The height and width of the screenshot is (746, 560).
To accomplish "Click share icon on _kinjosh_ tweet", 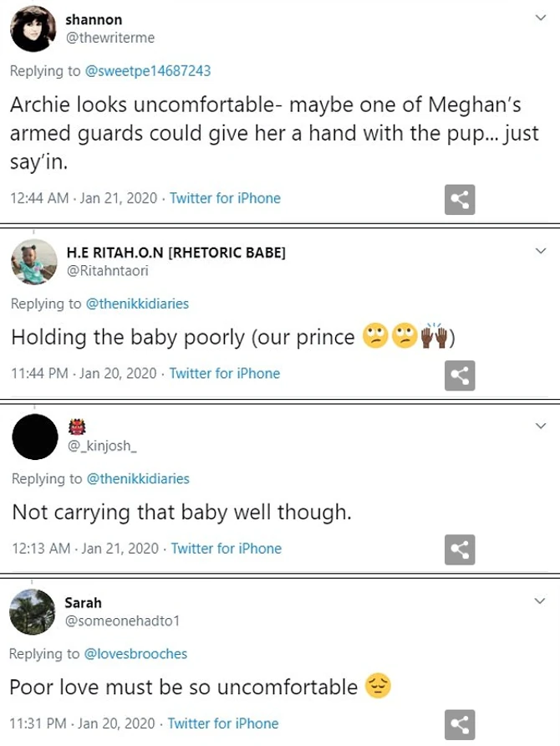I will coord(460,549).
